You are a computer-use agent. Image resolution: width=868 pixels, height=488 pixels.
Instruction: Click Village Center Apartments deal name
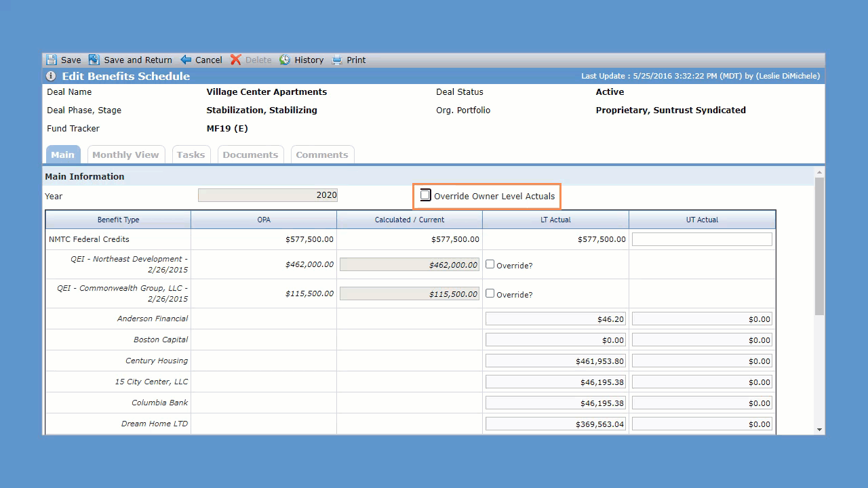coord(267,91)
